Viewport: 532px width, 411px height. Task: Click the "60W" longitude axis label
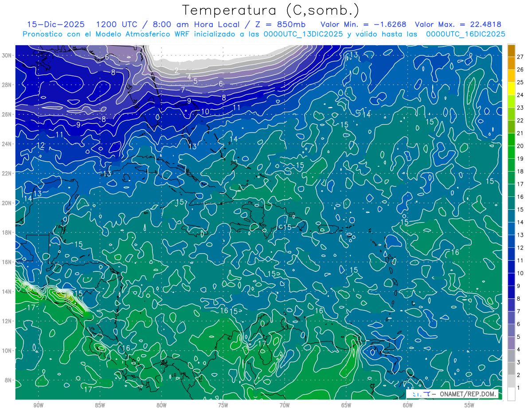pyautogui.click(x=408, y=405)
